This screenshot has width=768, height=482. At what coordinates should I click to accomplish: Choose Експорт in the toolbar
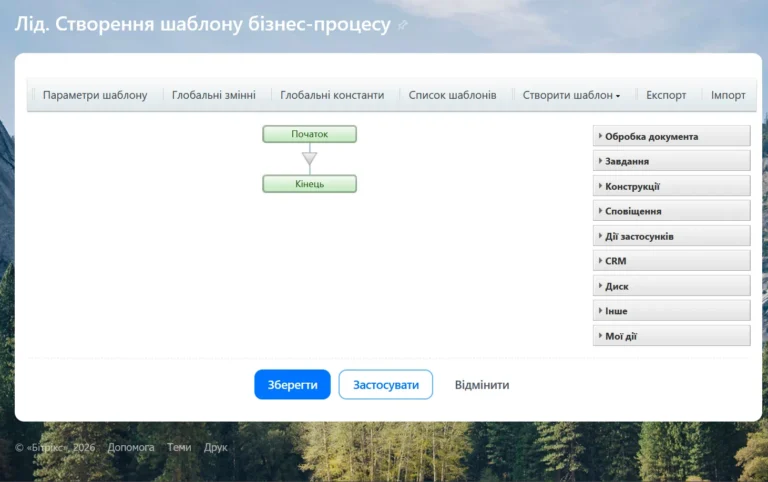[666, 95]
